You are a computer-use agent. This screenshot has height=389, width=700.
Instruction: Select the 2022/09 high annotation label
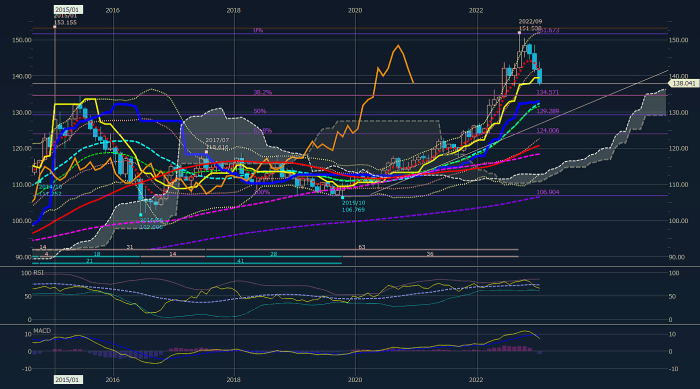pyautogui.click(x=530, y=21)
